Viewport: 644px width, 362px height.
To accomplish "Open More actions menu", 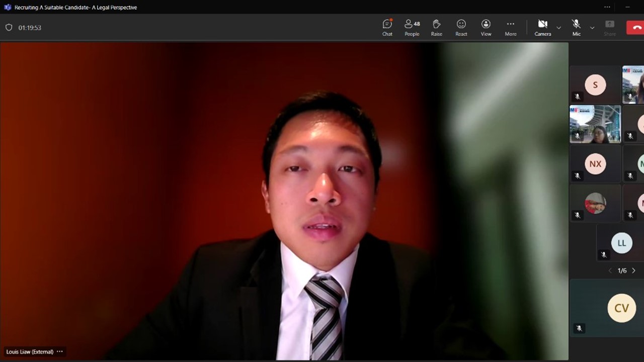I will tap(510, 27).
